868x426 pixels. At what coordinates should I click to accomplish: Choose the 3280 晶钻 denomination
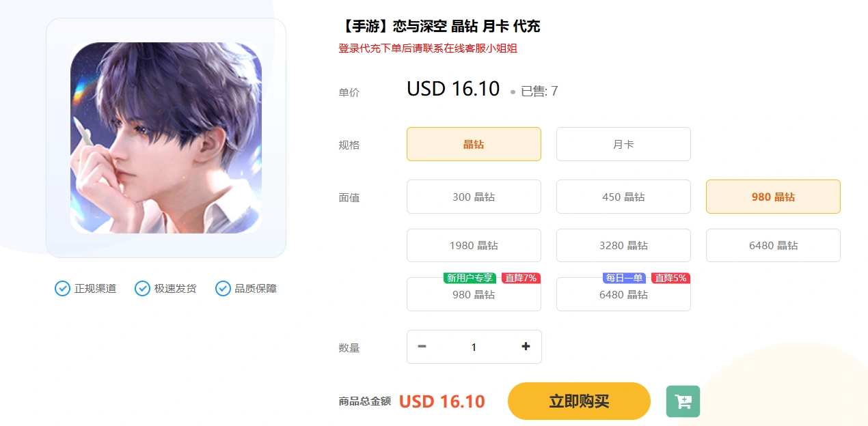pyautogui.click(x=623, y=245)
